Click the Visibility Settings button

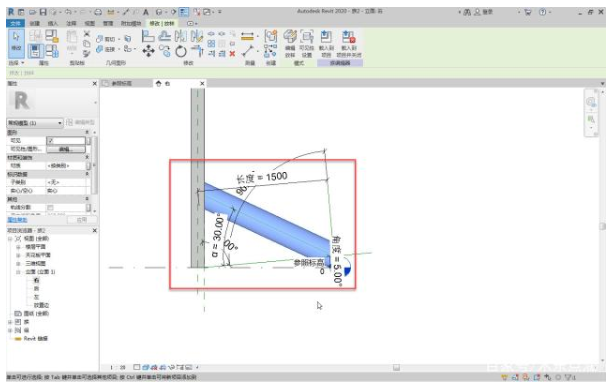(307, 44)
